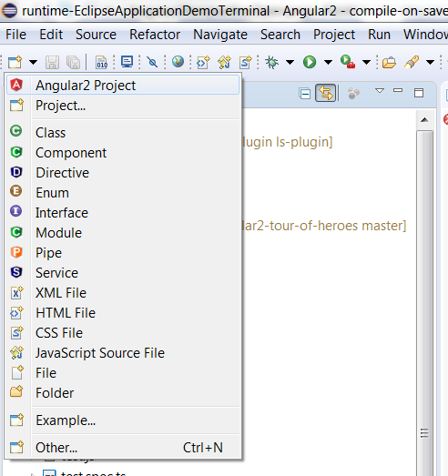Toggle Link with Editor button
The image size is (448, 476).
point(326,93)
